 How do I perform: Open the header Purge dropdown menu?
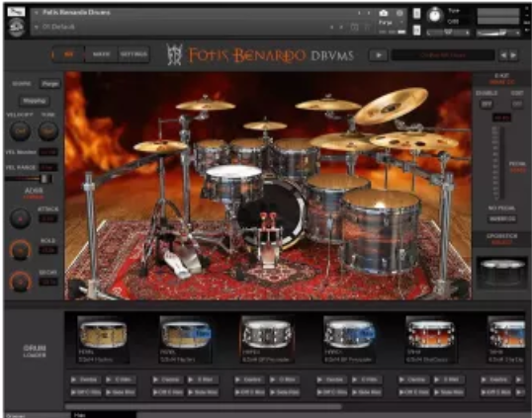coord(391,23)
